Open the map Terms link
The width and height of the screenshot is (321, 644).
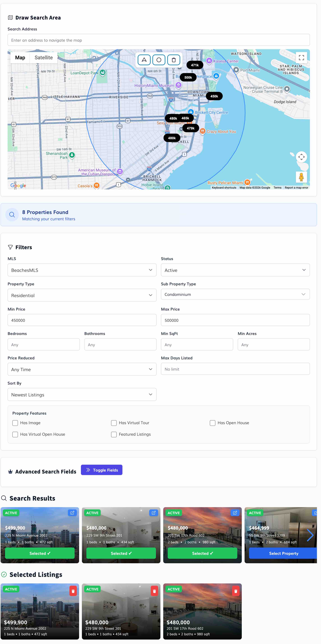tap(277, 187)
